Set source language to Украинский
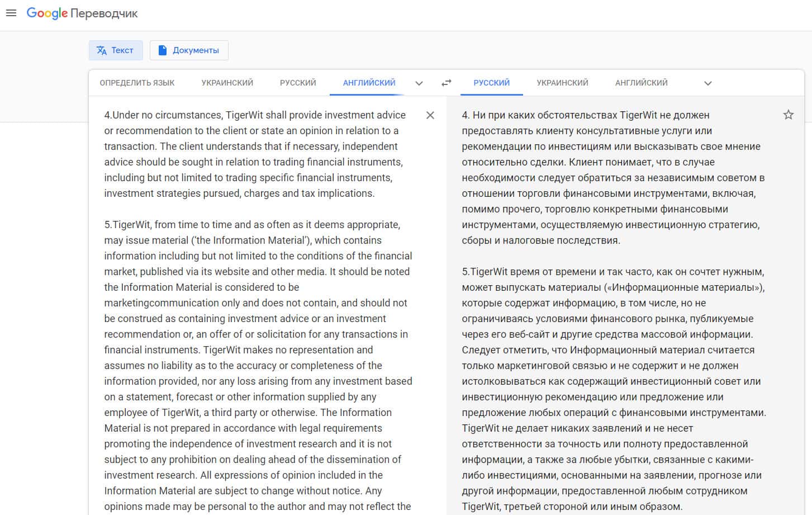 227,83
